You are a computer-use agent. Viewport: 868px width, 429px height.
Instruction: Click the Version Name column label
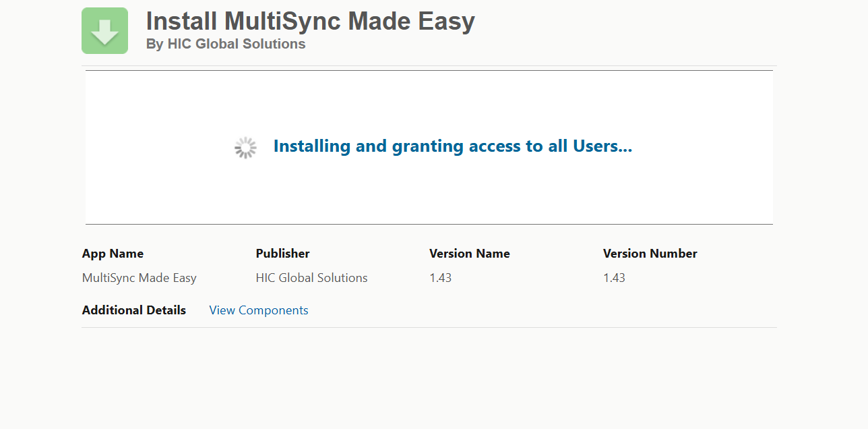pyautogui.click(x=469, y=254)
